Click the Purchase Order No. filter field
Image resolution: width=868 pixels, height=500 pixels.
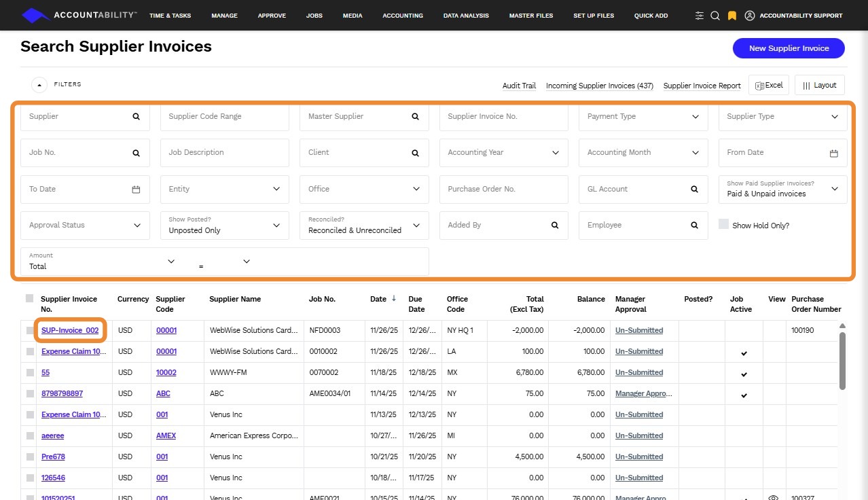coord(504,190)
